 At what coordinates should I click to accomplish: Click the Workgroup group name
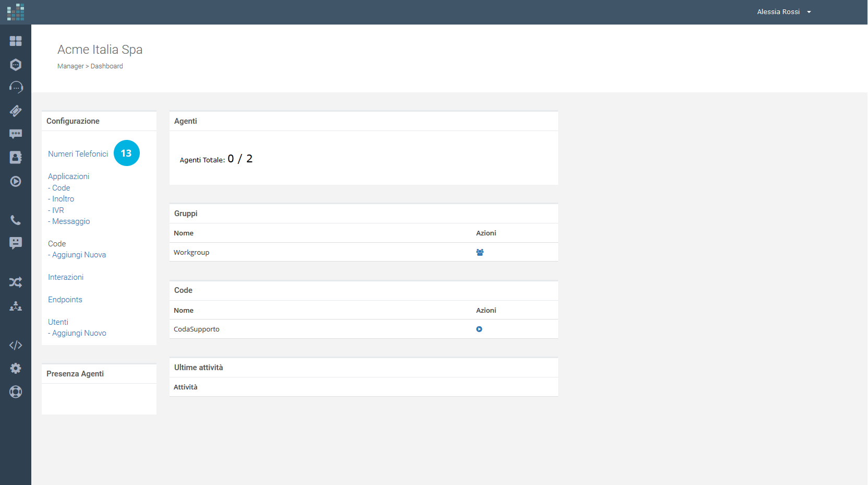pos(191,253)
